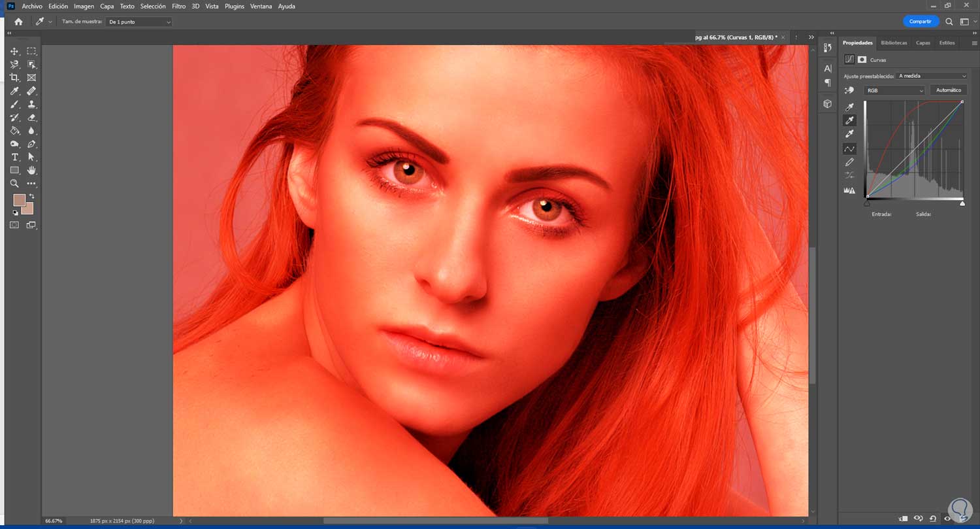
Task: Select the Zoom tool
Action: coord(14,184)
